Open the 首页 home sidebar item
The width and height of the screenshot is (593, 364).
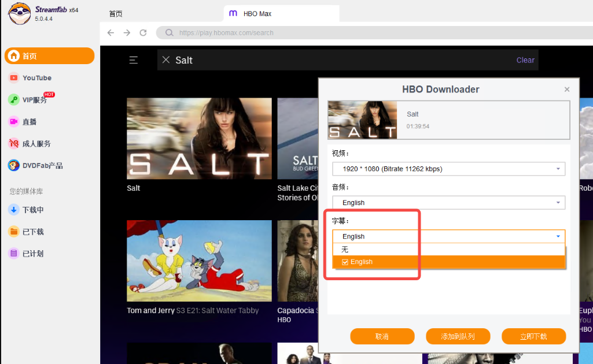tap(50, 56)
